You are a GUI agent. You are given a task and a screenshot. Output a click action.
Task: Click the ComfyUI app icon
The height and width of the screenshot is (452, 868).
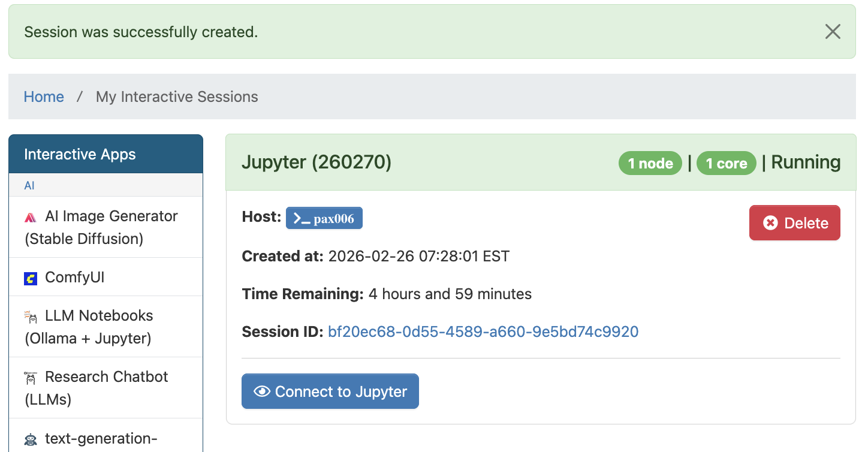point(30,277)
